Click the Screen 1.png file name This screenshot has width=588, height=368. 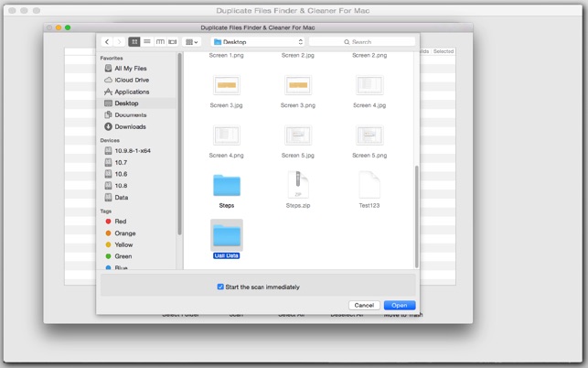[x=226, y=55]
